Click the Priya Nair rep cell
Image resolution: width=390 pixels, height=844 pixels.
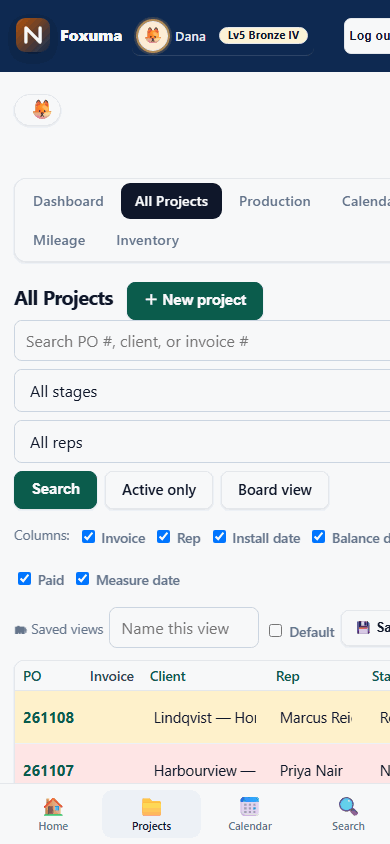click(x=311, y=770)
